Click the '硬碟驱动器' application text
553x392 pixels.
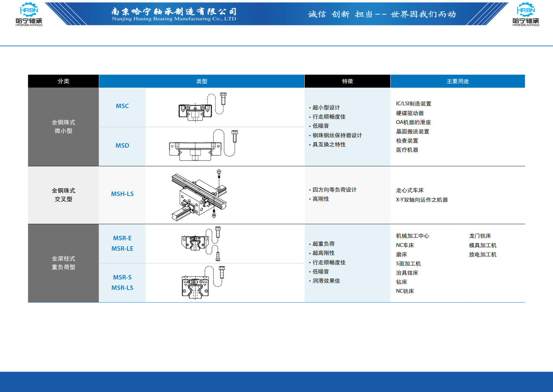coord(410,113)
